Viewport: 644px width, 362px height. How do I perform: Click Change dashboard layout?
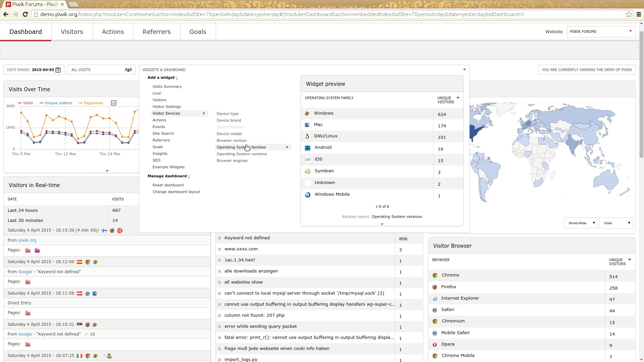pyautogui.click(x=176, y=192)
